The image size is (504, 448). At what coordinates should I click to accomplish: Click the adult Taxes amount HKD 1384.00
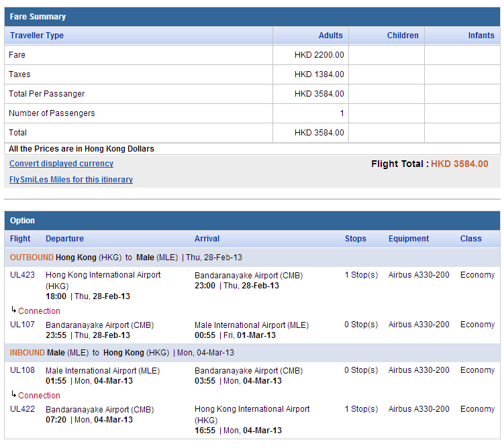(319, 74)
